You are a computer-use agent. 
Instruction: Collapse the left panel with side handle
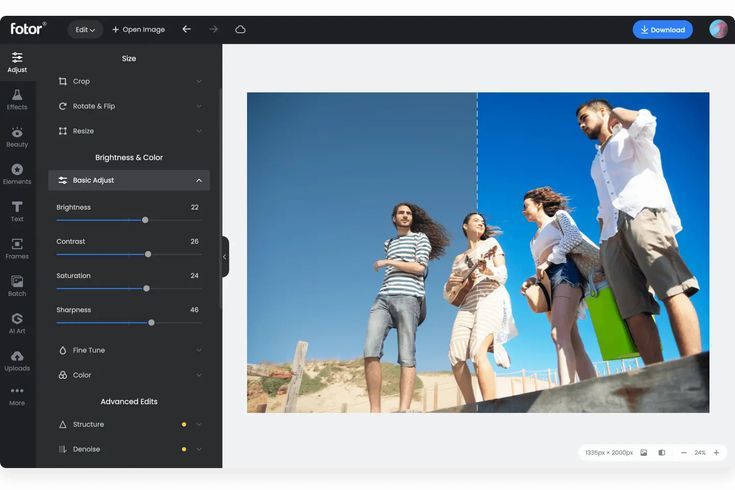224,257
